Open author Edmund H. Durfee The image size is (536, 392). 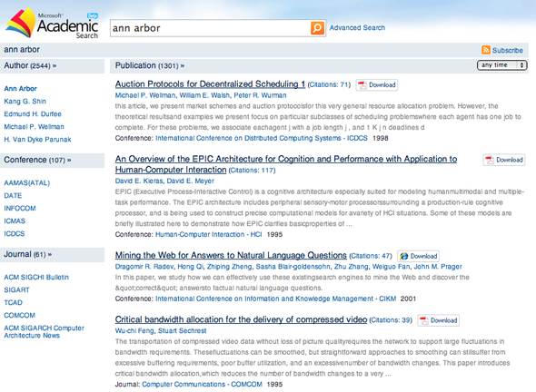(x=33, y=113)
